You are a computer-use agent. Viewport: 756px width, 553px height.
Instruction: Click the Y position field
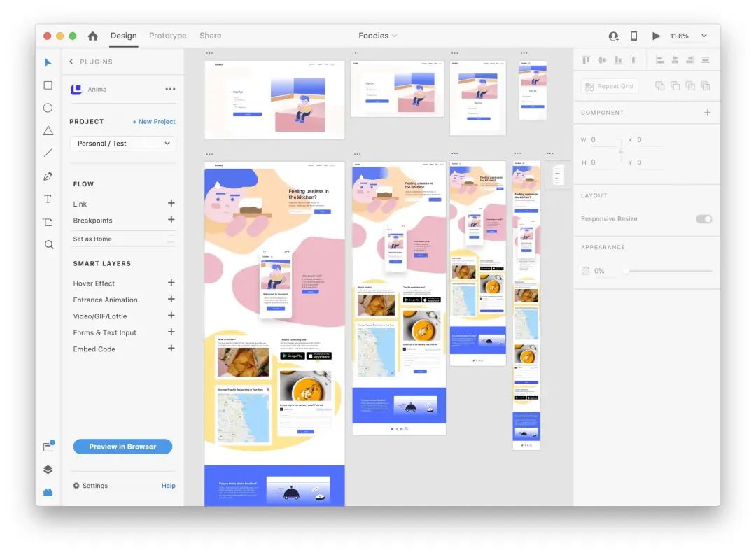pos(649,162)
